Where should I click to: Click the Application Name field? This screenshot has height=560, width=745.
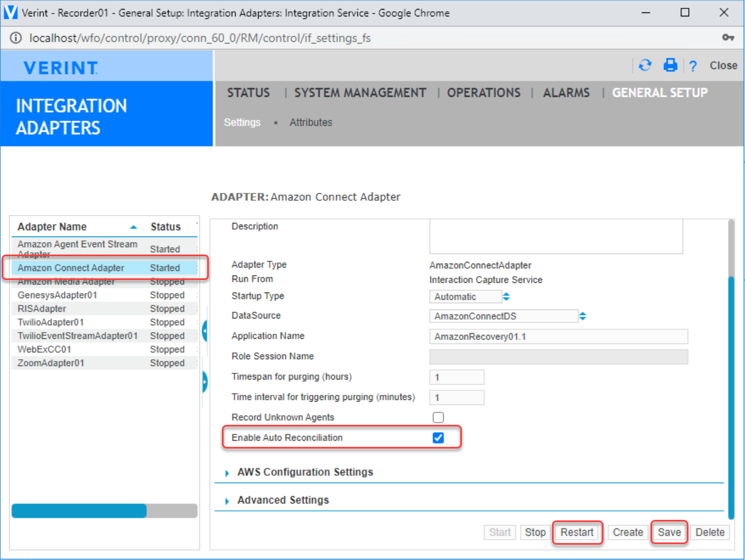coord(559,337)
